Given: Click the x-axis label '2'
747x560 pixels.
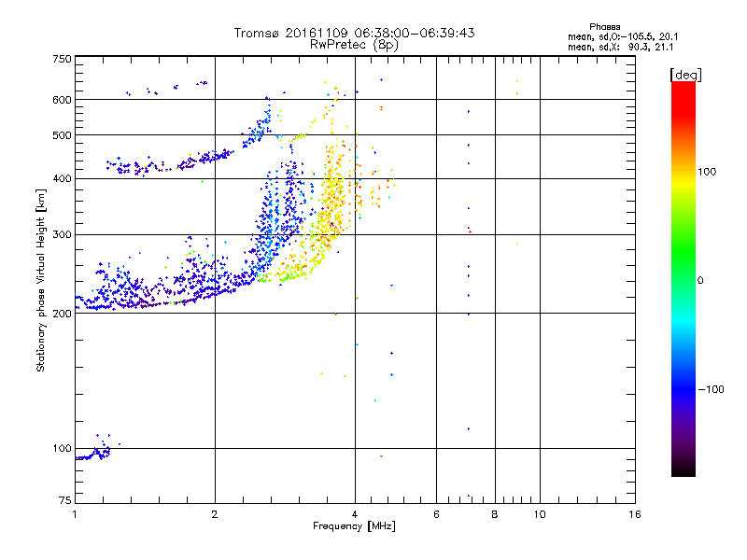Looking at the screenshot, I should [x=215, y=514].
